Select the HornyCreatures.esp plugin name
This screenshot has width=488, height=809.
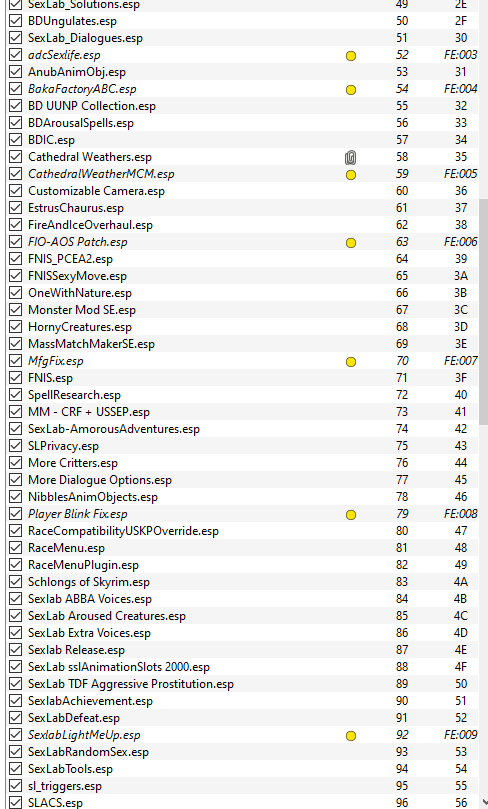[x=80, y=327]
